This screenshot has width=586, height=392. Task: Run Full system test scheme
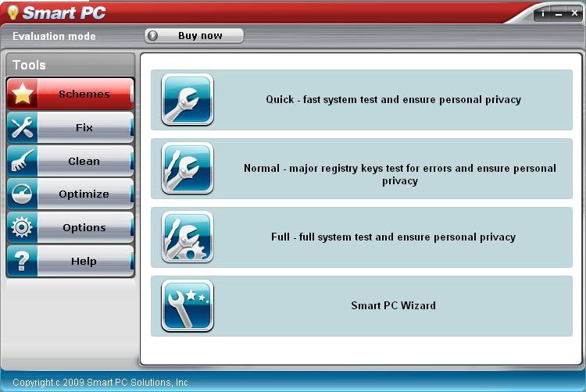pyautogui.click(x=362, y=237)
